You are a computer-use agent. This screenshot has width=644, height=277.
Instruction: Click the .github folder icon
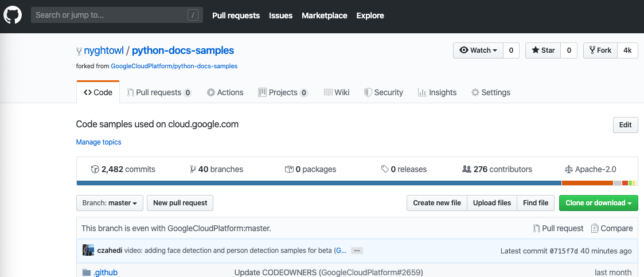[x=87, y=272]
